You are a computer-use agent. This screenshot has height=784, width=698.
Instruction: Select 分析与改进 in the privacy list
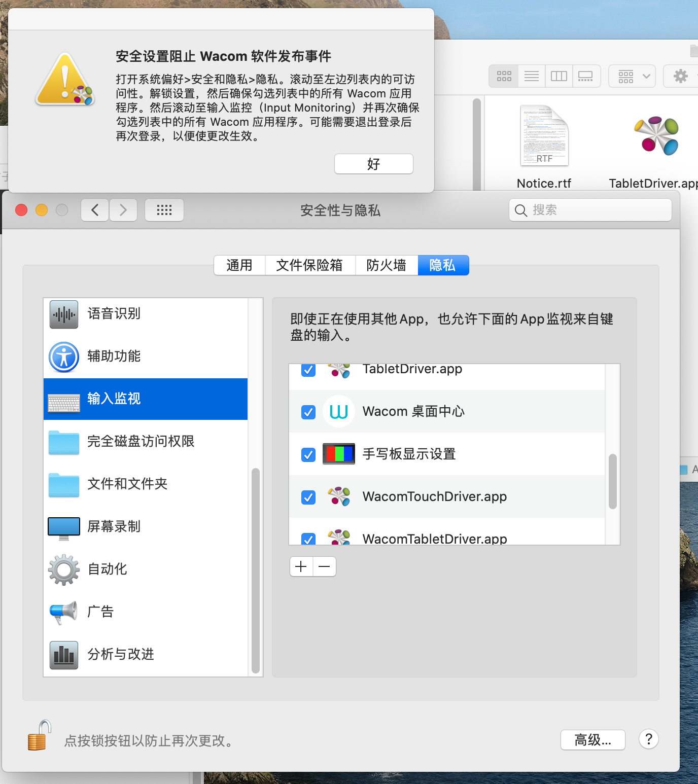coord(146,655)
